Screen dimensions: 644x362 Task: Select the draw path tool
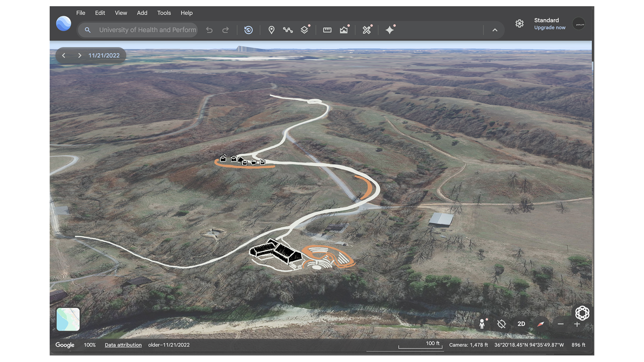(288, 30)
